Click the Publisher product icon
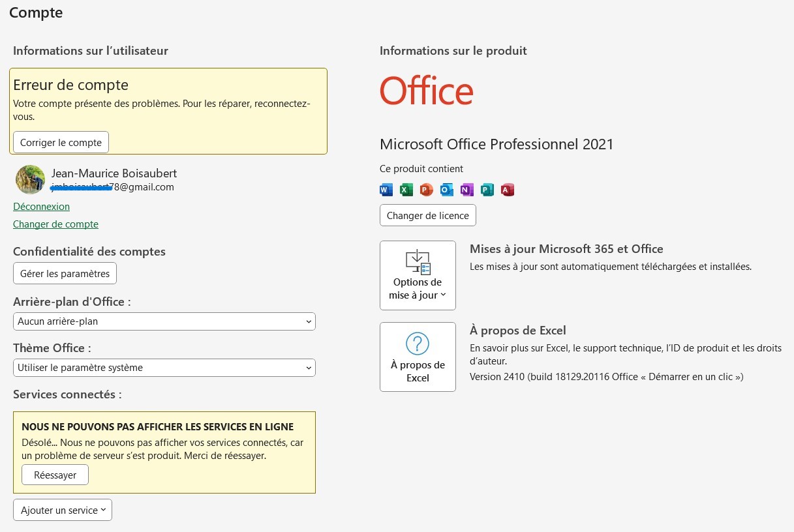This screenshot has height=532, width=794. (x=487, y=190)
